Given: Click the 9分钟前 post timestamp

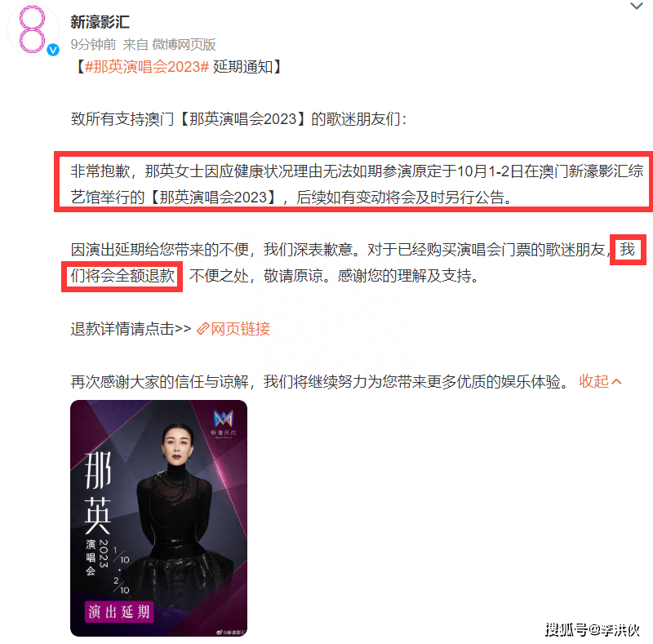Looking at the screenshot, I should (93, 44).
